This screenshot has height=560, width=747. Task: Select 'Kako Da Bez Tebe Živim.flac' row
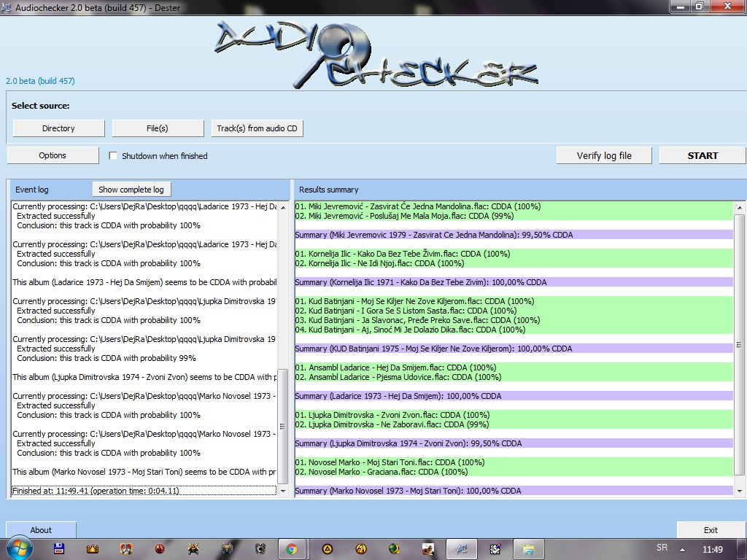(x=514, y=254)
